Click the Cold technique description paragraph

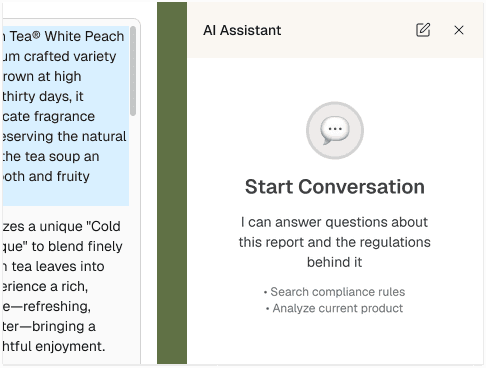(x=63, y=286)
